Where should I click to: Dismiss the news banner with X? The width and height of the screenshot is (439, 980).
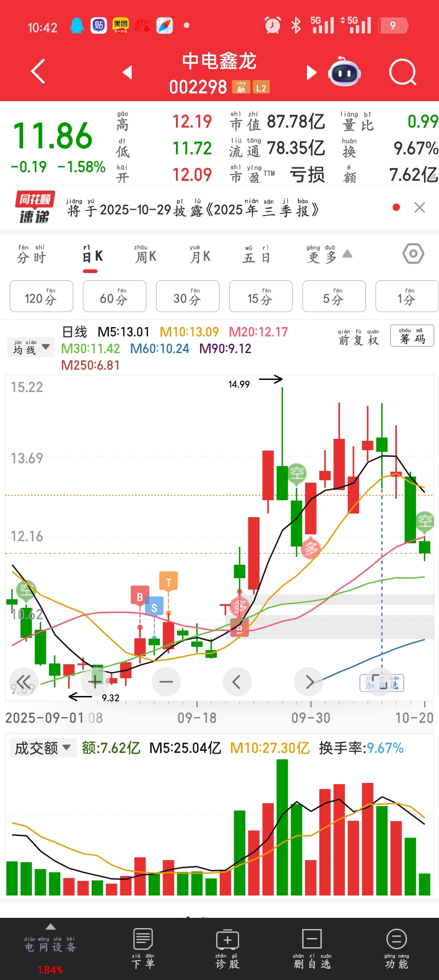point(419,208)
